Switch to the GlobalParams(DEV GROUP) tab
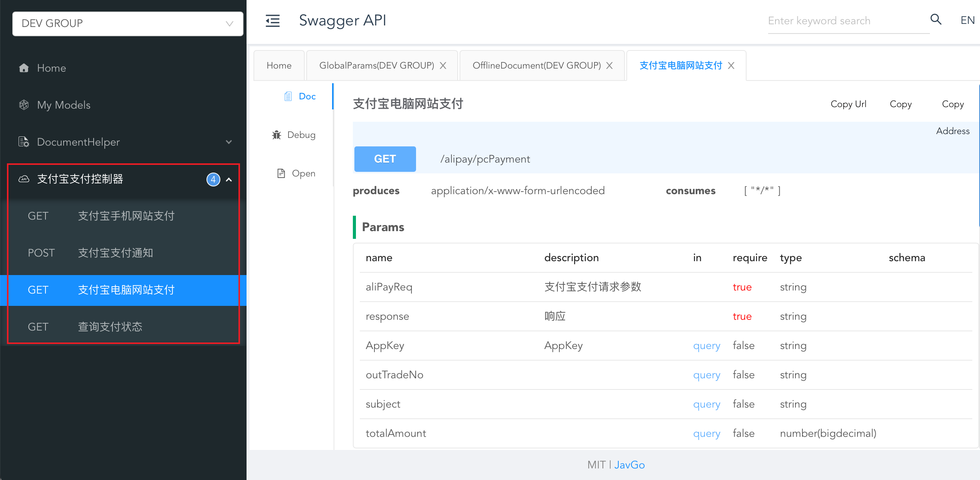The image size is (980, 480). tap(376, 65)
